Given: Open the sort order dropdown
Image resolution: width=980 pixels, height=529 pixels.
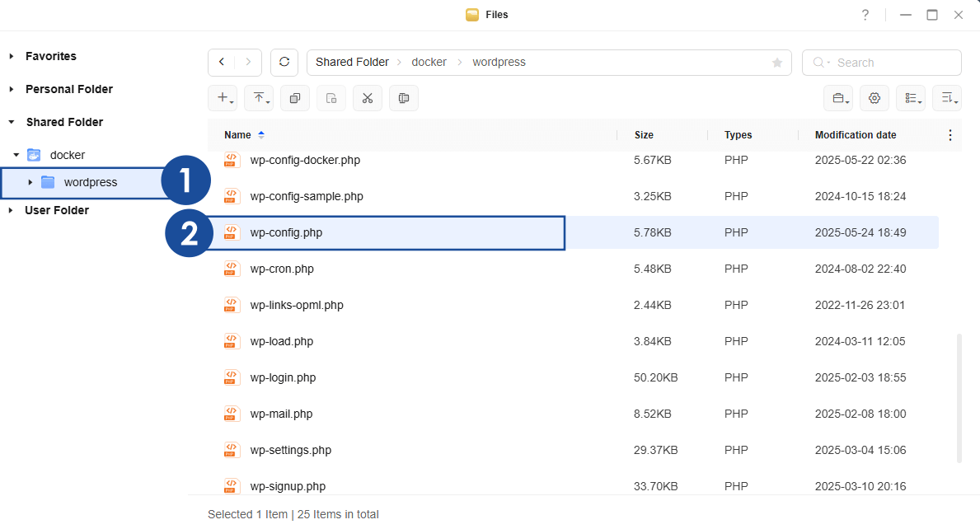Looking at the screenshot, I should coord(947,98).
